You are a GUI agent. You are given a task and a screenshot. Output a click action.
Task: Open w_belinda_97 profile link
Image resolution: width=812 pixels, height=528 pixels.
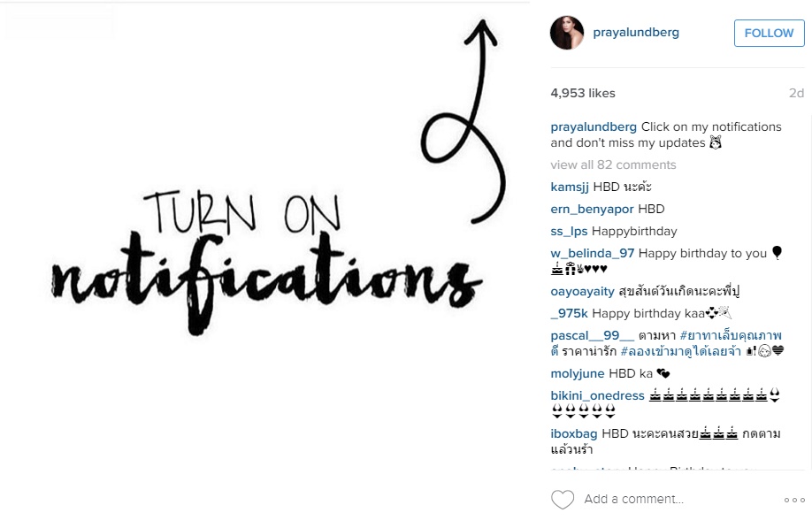pos(593,253)
